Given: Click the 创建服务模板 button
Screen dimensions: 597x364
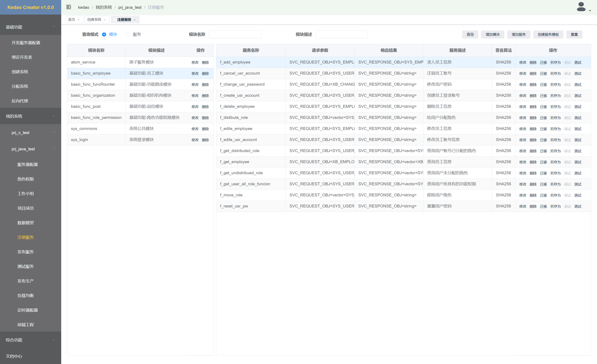Looking at the screenshot, I should coord(548,34).
